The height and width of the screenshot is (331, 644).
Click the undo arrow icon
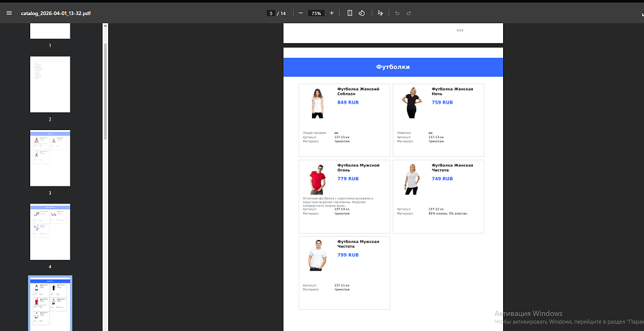(x=397, y=13)
